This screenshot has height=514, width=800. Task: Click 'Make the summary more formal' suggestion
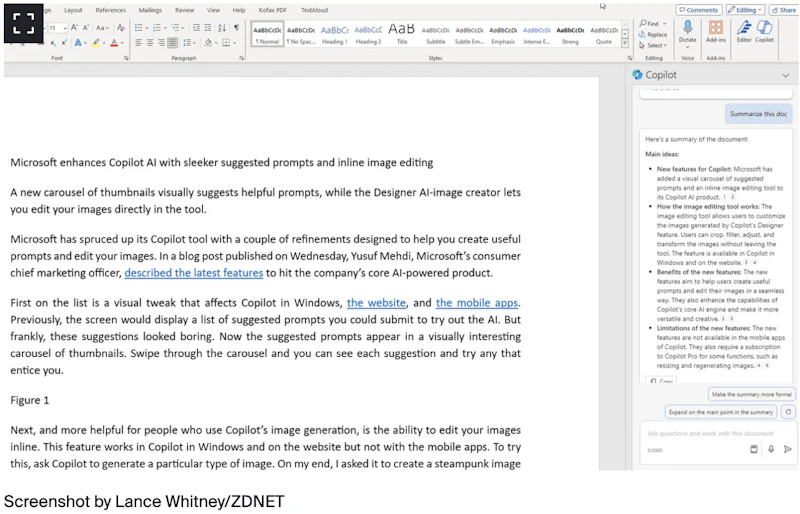752,395
